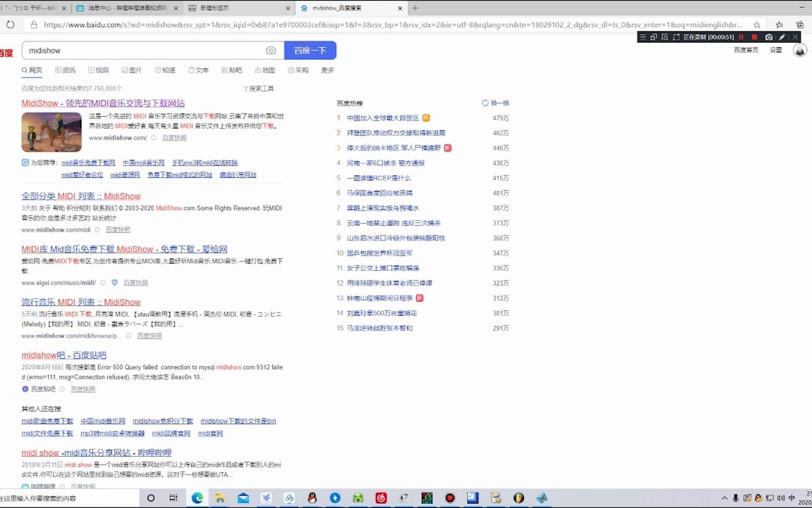
Task: Select the 图片 search category tab
Action: [x=132, y=70]
